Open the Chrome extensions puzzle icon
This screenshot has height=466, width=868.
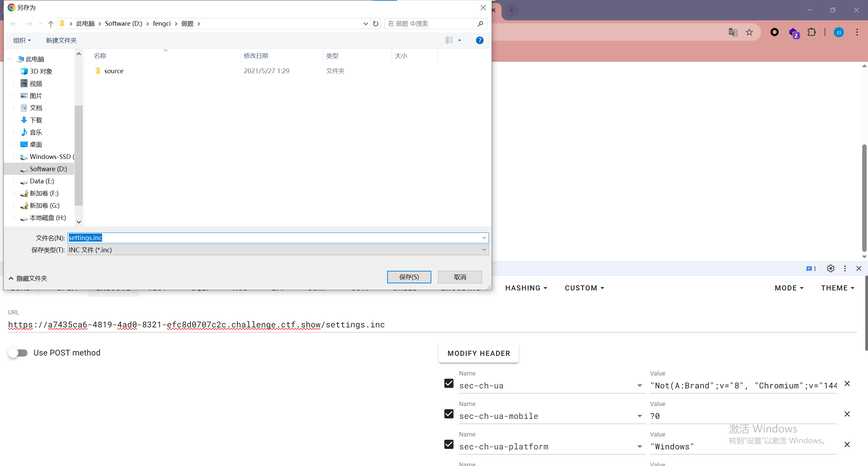pyautogui.click(x=811, y=32)
